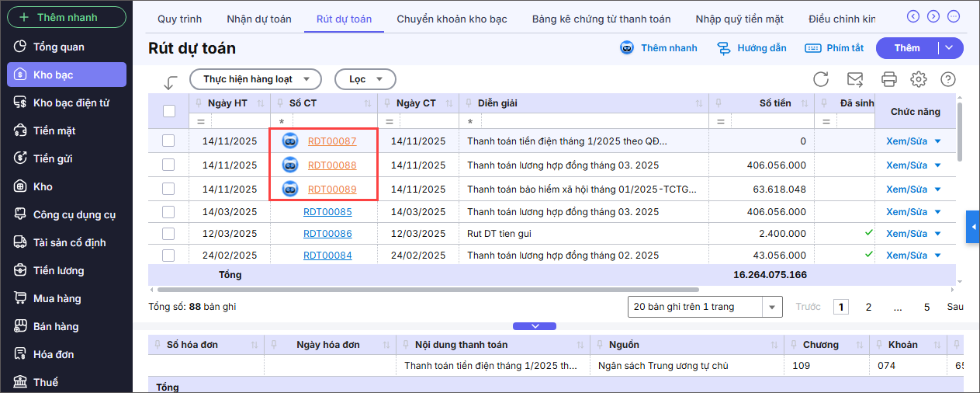Click the printer icon
980x393 pixels.
[889, 79]
